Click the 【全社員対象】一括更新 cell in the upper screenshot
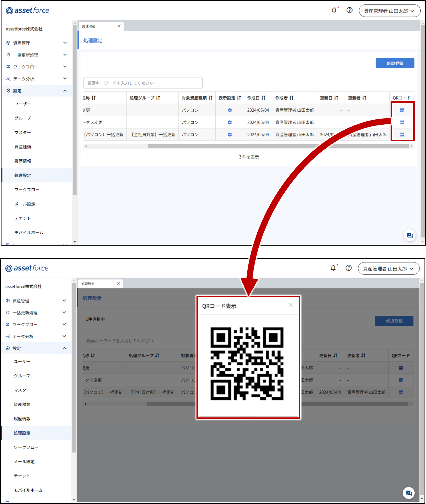The height and width of the screenshot is (504, 426). tap(153, 135)
